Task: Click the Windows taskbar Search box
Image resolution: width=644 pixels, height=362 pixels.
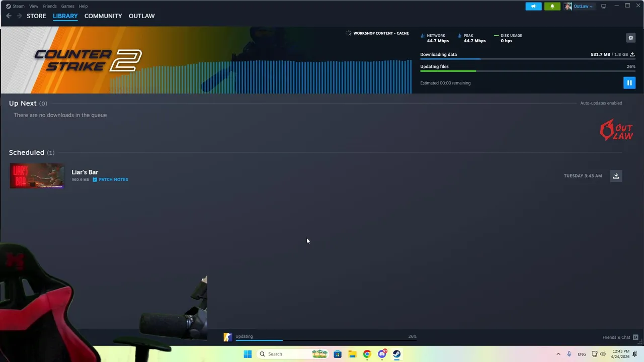Action: point(293,354)
